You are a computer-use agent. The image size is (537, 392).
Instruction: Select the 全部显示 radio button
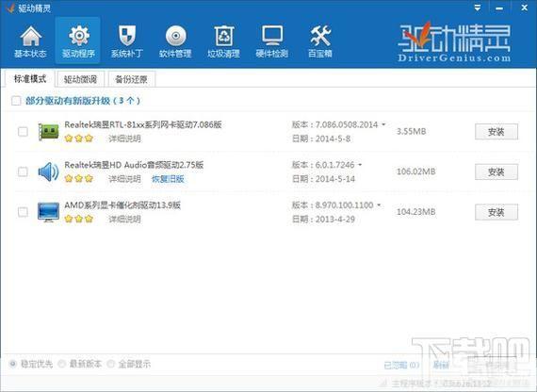[110, 364]
